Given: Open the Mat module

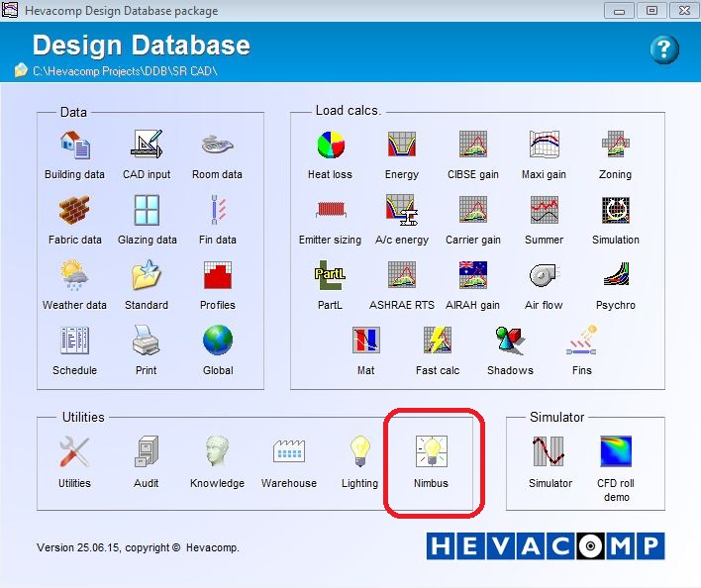Looking at the screenshot, I should [366, 340].
